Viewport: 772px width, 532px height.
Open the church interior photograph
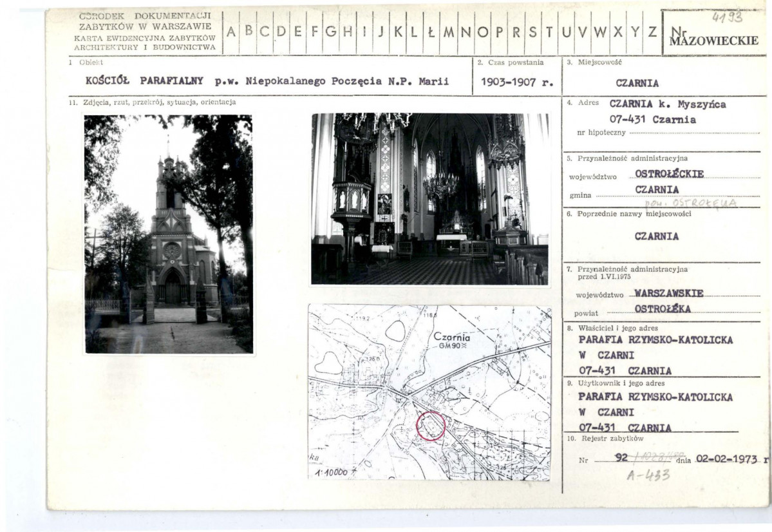[430, 199]
